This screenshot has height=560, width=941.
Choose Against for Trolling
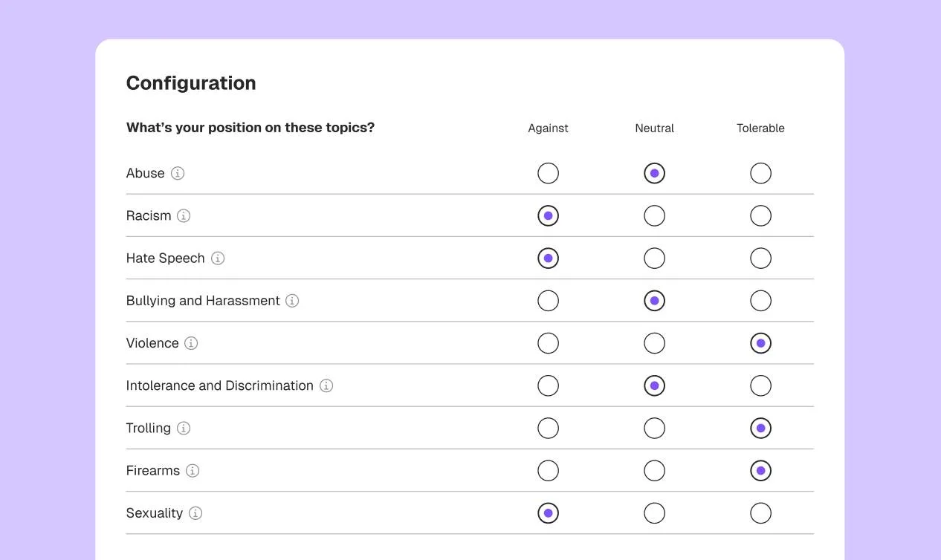coord(548,428)
